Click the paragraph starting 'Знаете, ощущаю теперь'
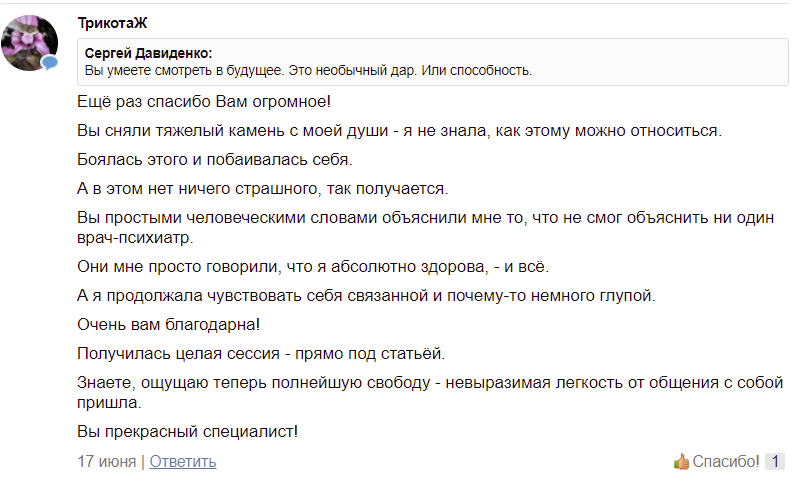Viewport: 806px width, 484px height. tap(430, 392)
